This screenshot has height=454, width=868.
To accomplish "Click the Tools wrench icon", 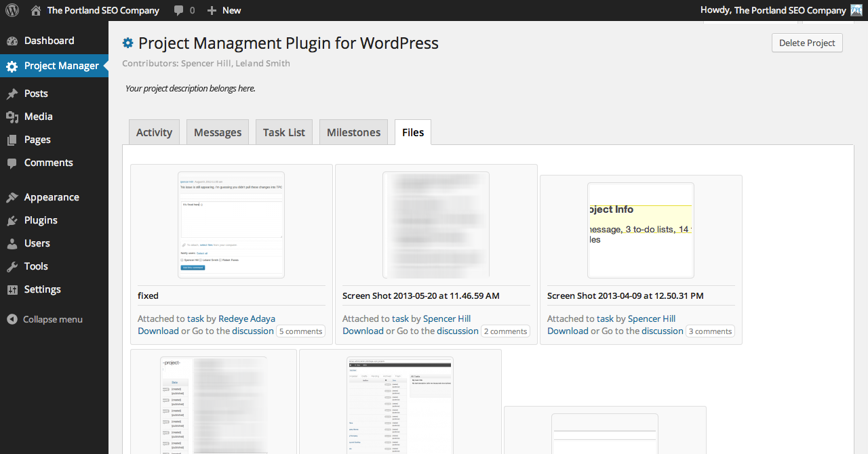I will pos(12,267).
